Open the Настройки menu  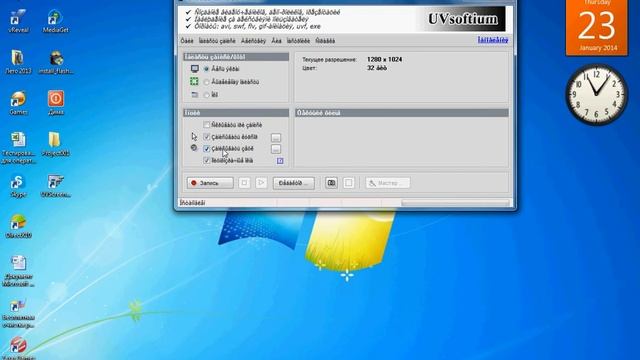(x=253, y=41)
